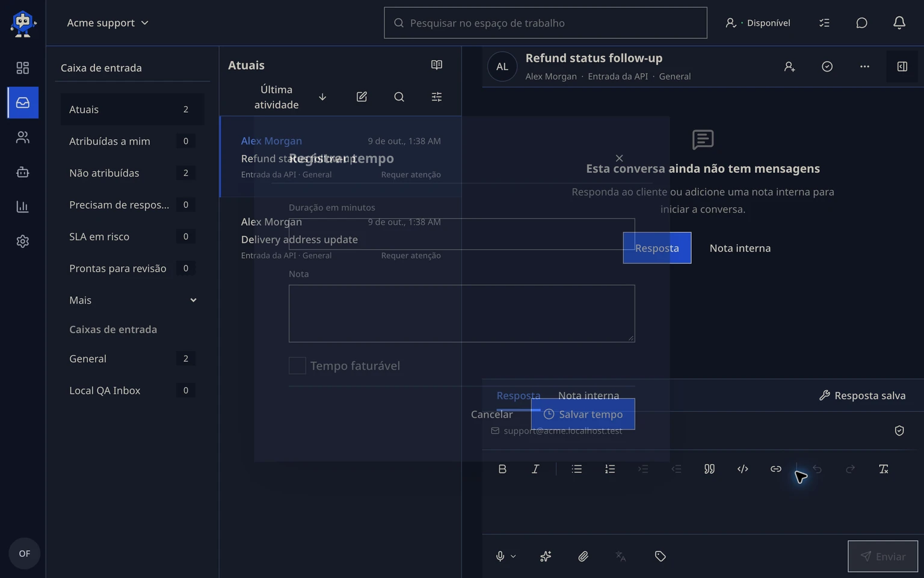This screenshot has width=924, height=578.
Task: Open the inbox icon in left sidebar
Action: 23,102
